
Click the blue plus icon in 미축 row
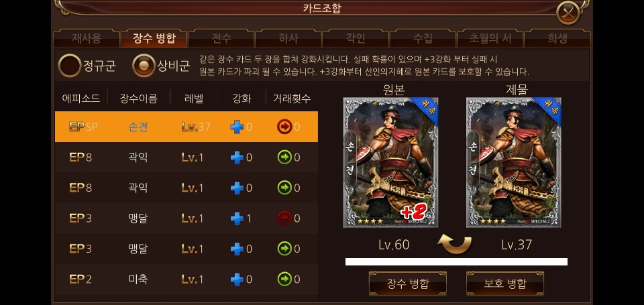click(237, 279)
